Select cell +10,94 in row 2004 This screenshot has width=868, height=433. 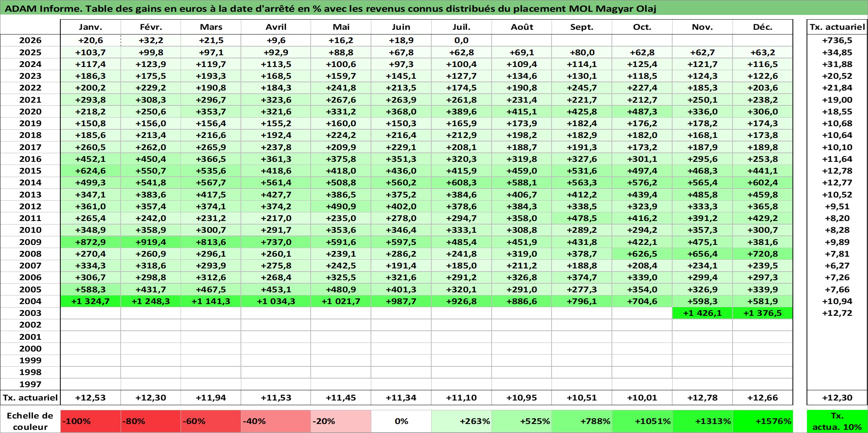point(837,301)
